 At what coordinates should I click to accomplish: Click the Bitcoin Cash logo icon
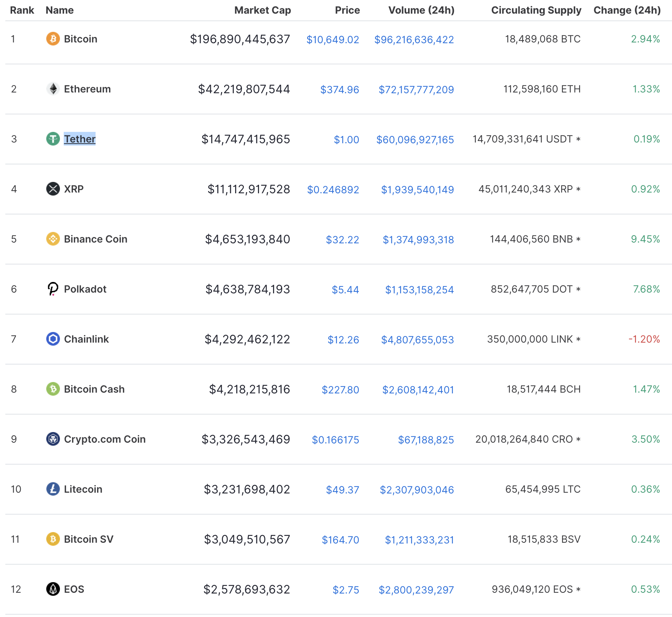tap(53, 389)
